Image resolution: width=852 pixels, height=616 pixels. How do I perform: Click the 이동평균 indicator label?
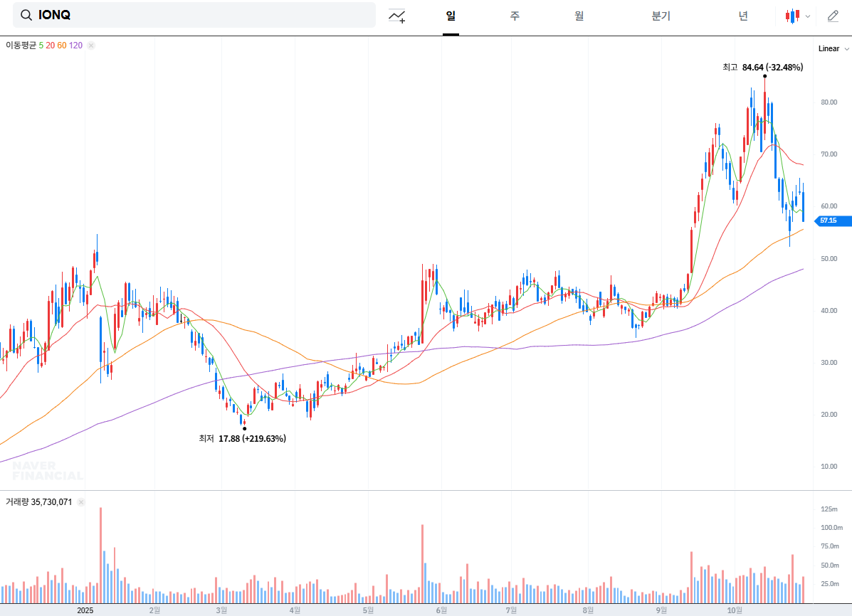(x=21, y=46)
